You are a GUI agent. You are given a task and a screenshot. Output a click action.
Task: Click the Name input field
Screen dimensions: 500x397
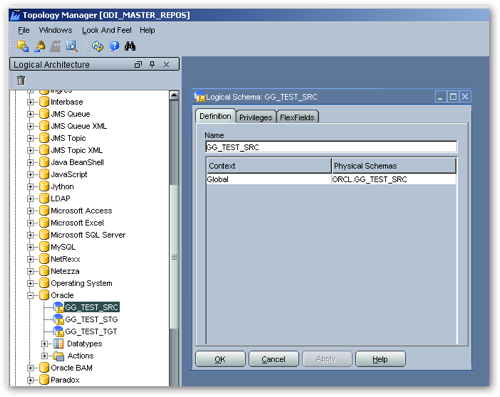(x=331, y=147)
